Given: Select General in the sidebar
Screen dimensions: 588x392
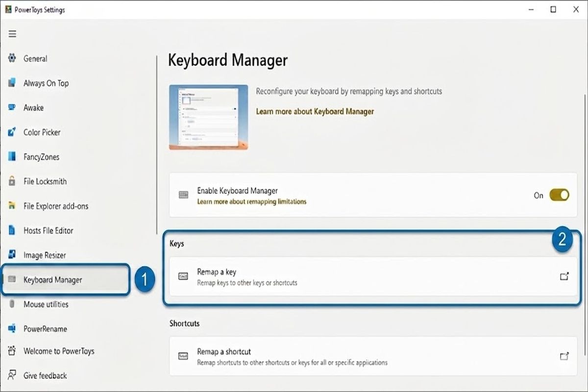Looking at the screenshot, I should (35, 58).
